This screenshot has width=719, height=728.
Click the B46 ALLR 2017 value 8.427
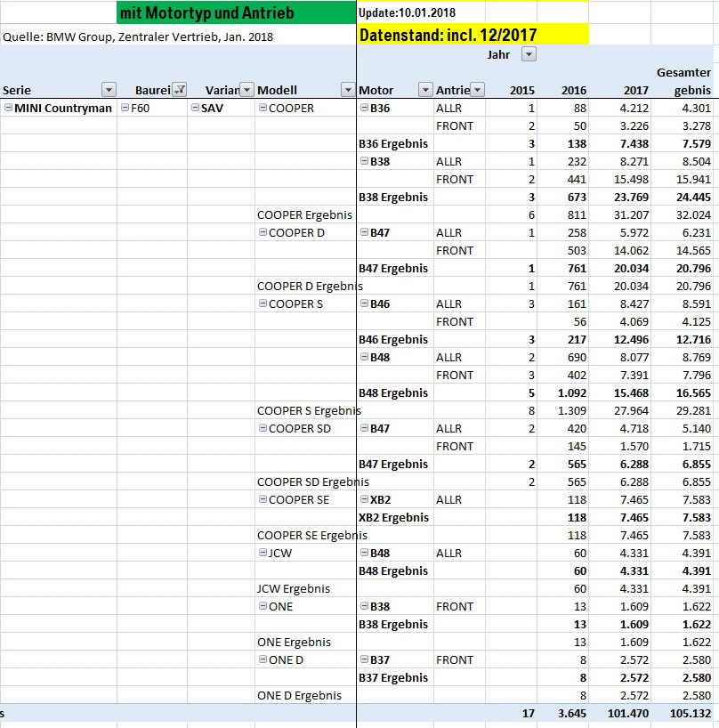coord(634,303)
